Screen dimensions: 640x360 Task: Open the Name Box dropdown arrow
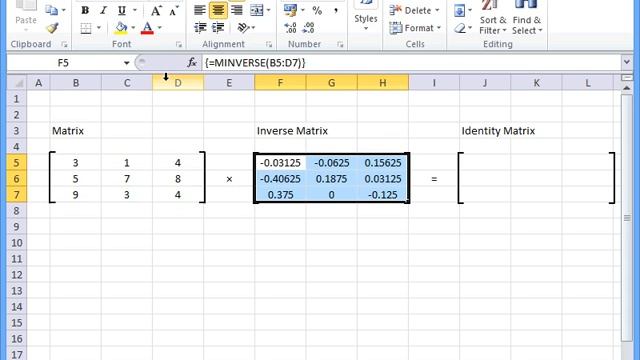tap(127, 63)
